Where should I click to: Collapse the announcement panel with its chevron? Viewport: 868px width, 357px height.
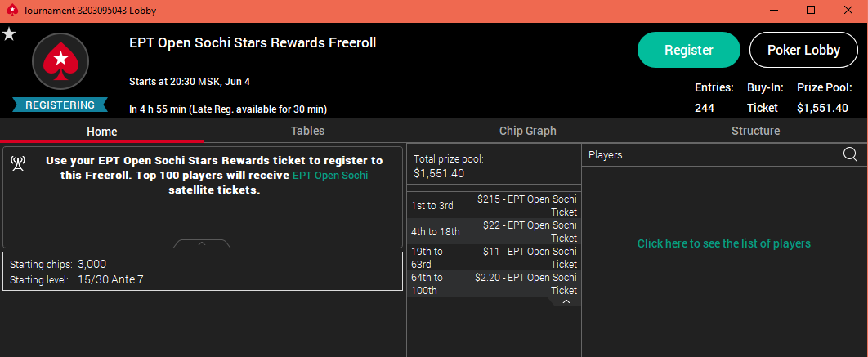pos(202,243)
